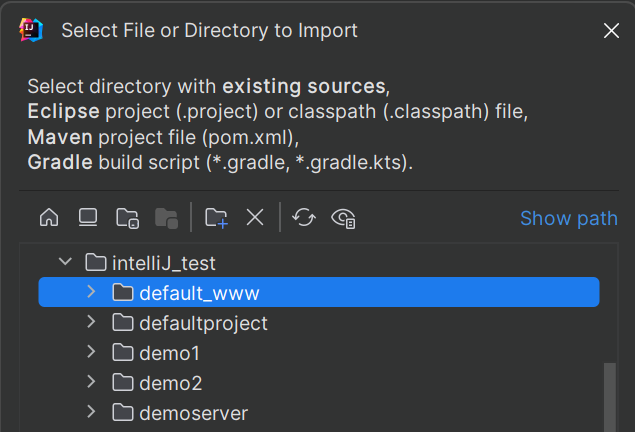Expand the demo1 folder chevron
This screenshot has width=635, height=432.
(x=91, y=352)
